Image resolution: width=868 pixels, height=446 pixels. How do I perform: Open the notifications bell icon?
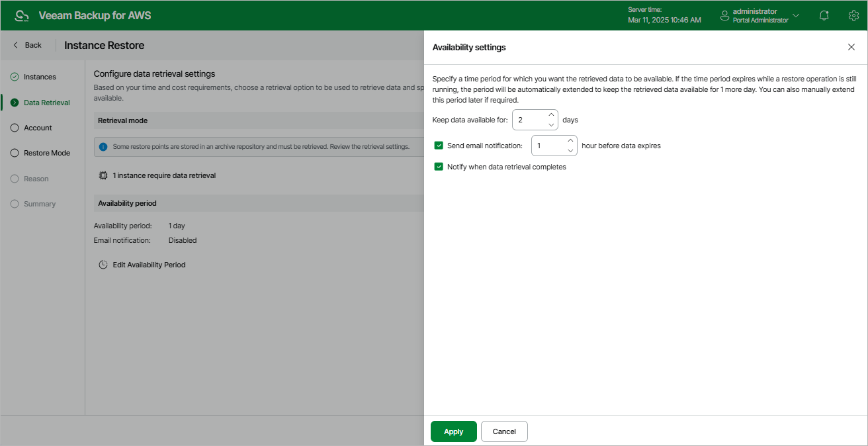pyautogui.click(x=824, y=15)
